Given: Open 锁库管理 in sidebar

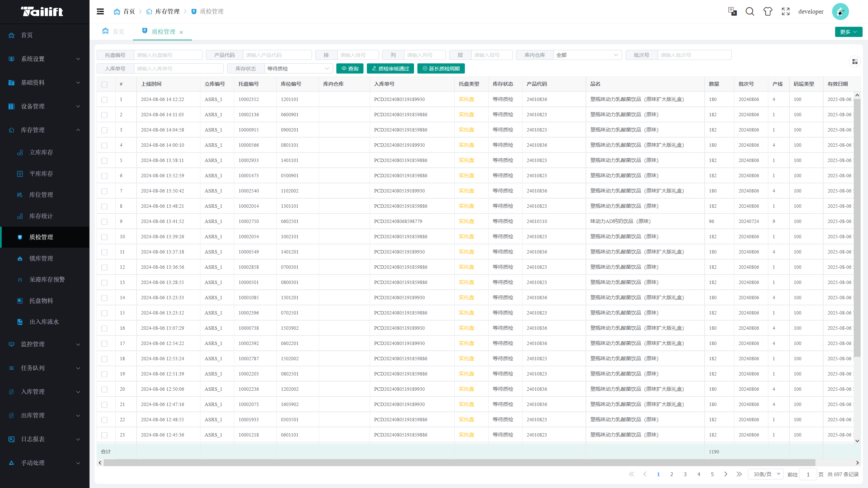Looking at the screenshot, I should coord(41,259).
